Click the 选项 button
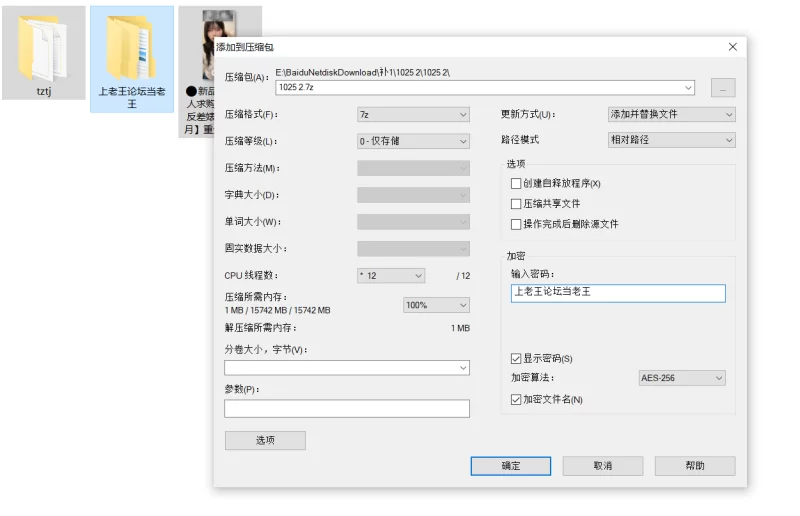The width and height of the screenshot is (800, 516). pos(265,440)
